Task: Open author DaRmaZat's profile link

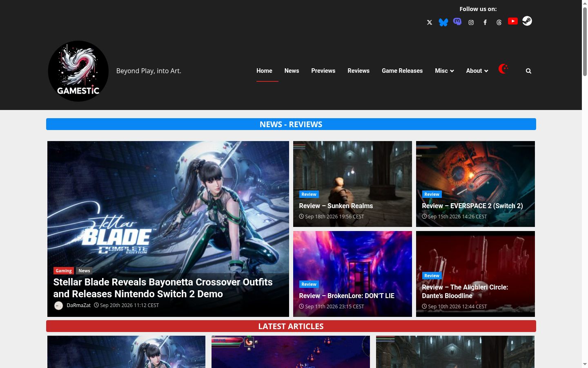Action: pos(78,305)
